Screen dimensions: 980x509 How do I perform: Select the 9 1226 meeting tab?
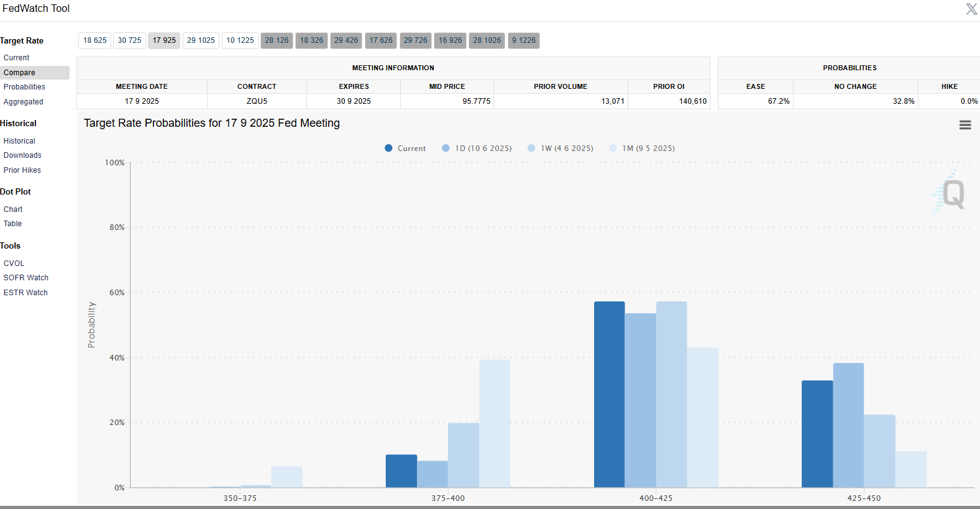pos(524,40)
